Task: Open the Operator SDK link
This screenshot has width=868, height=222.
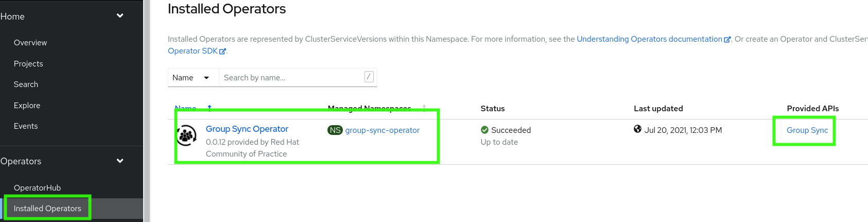Action: 193,51
